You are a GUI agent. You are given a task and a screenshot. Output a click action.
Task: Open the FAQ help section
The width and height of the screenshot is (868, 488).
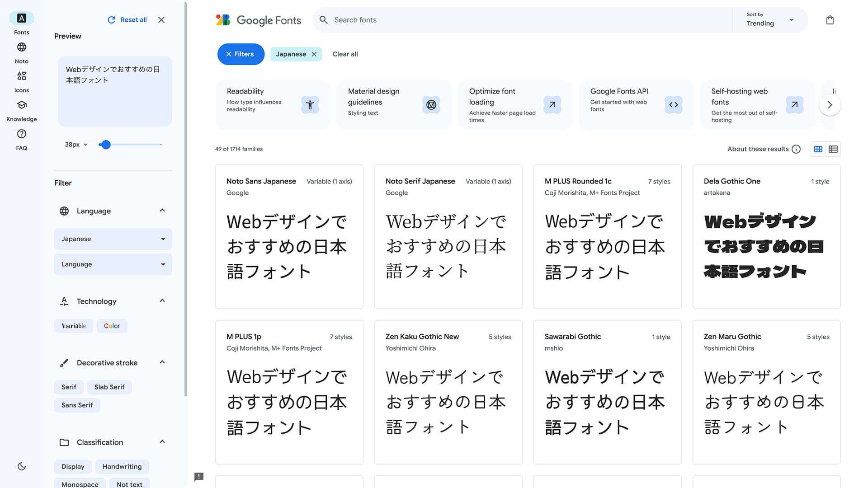[21, 139]
